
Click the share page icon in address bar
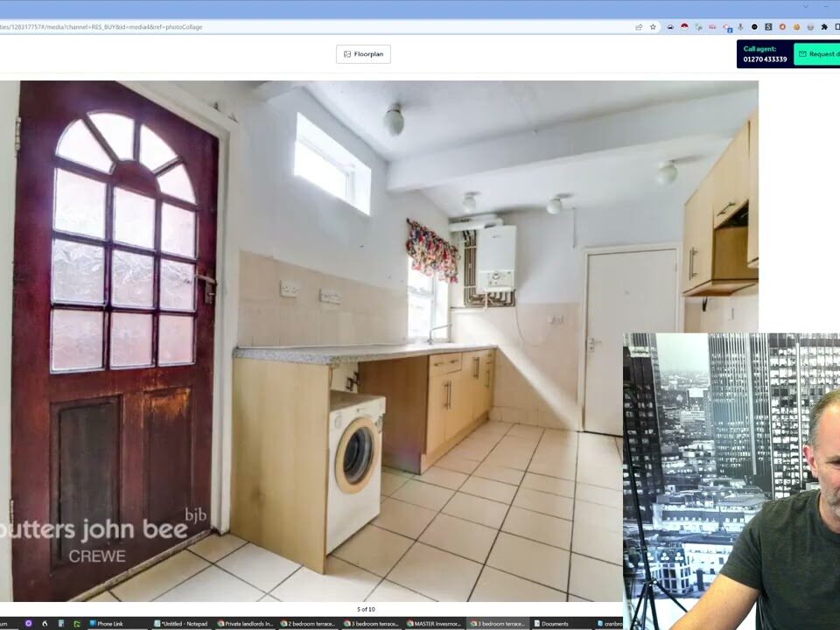639,27
